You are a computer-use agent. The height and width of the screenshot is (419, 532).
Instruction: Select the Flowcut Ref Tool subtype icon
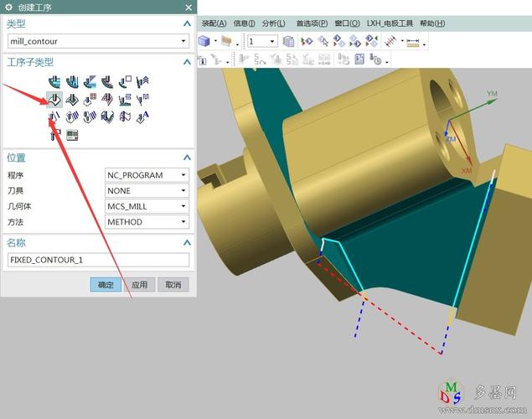(x=90, y=116)
